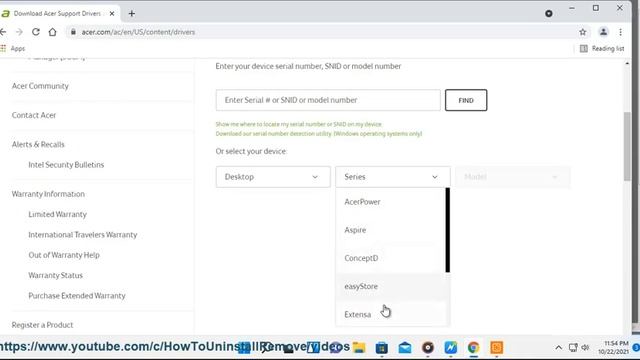The image size is (640, 360).
Task: Select easyStore from series list
Action: (x=361, y=286)
